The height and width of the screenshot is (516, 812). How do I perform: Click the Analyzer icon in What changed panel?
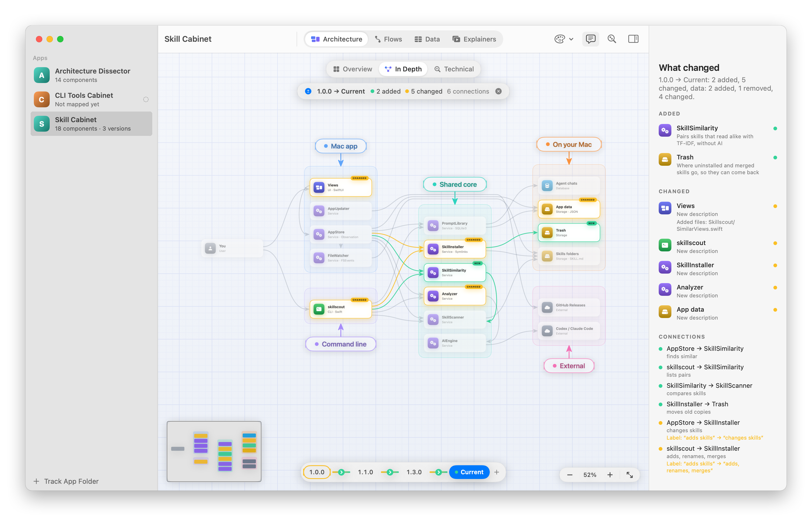[665, 290]
